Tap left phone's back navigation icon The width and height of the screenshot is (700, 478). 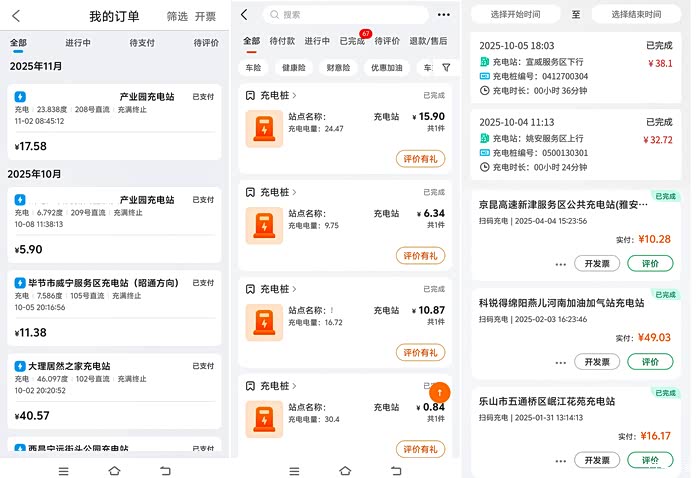tap(165, 471)
